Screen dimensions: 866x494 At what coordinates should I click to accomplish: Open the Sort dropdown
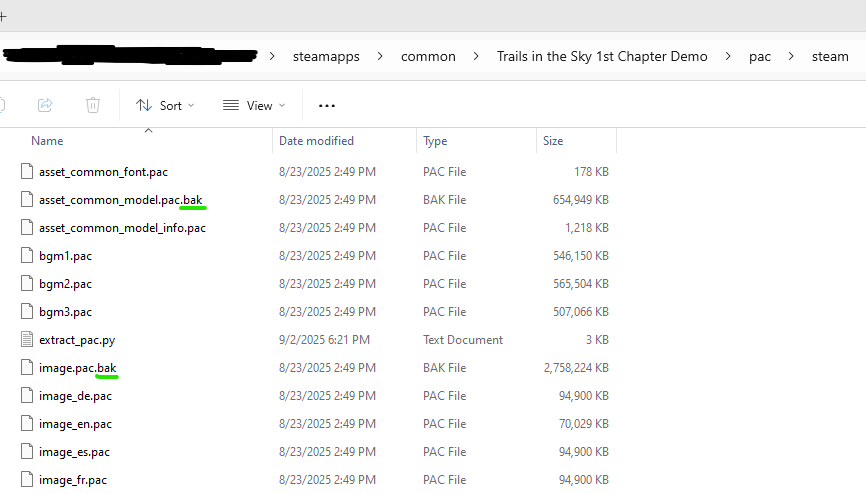tap(165, 106)
